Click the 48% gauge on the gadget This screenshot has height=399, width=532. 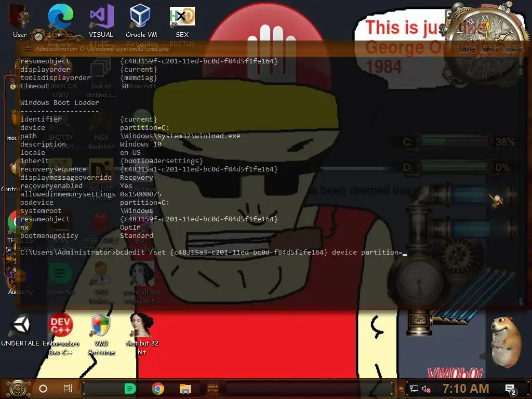point(419,320)
